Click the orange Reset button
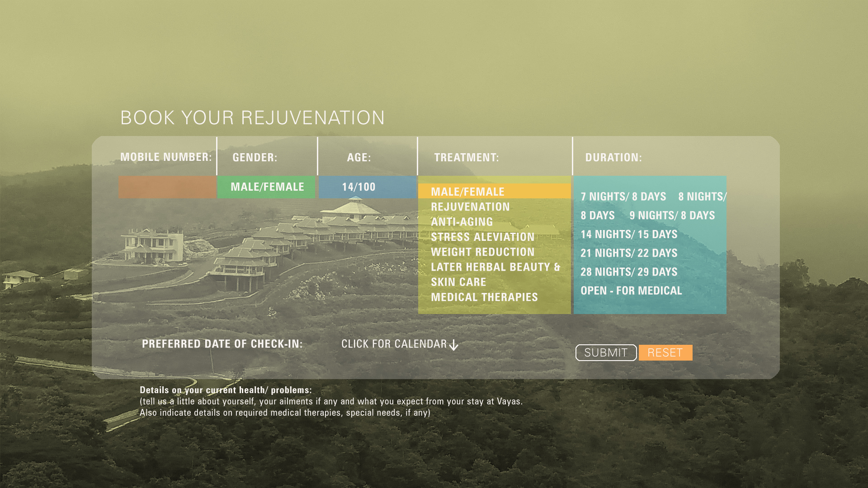The height and width of the screenshot is (488, 868). pyautogui.click(x=665, y=353)
